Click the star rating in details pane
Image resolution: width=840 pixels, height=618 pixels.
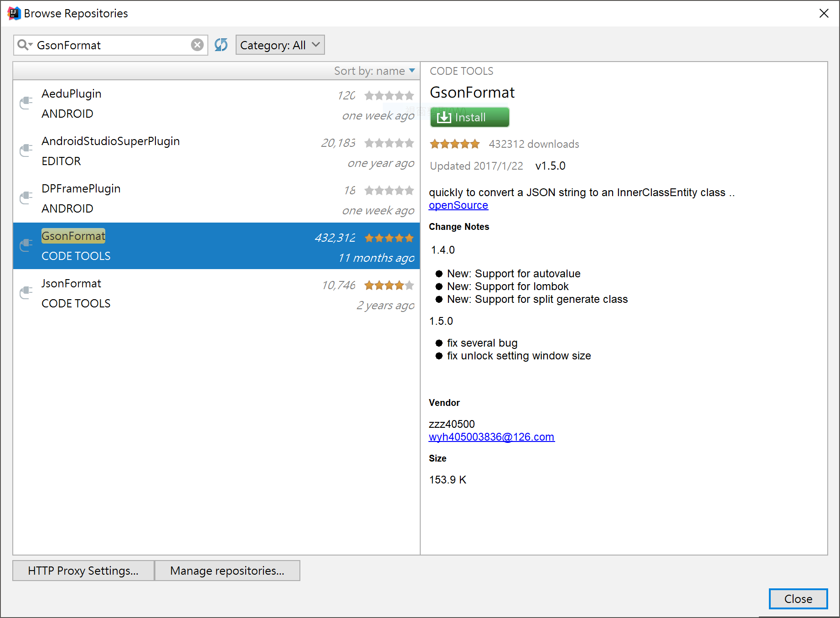[454, 144]
